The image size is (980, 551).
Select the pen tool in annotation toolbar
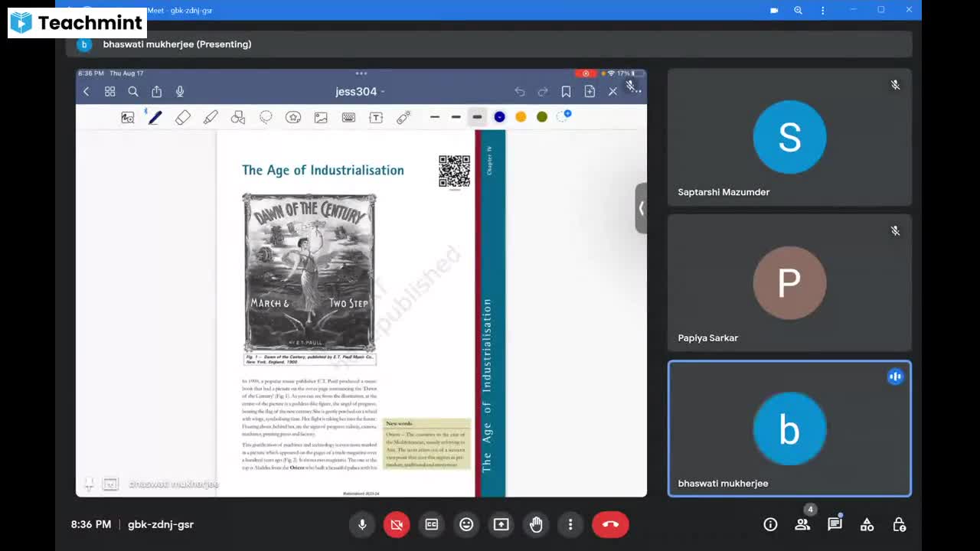click(x=155, y=117)
